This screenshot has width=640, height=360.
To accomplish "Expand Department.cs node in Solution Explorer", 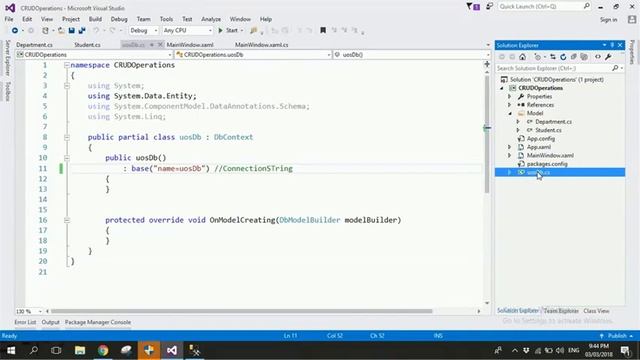I will point(518,122).
